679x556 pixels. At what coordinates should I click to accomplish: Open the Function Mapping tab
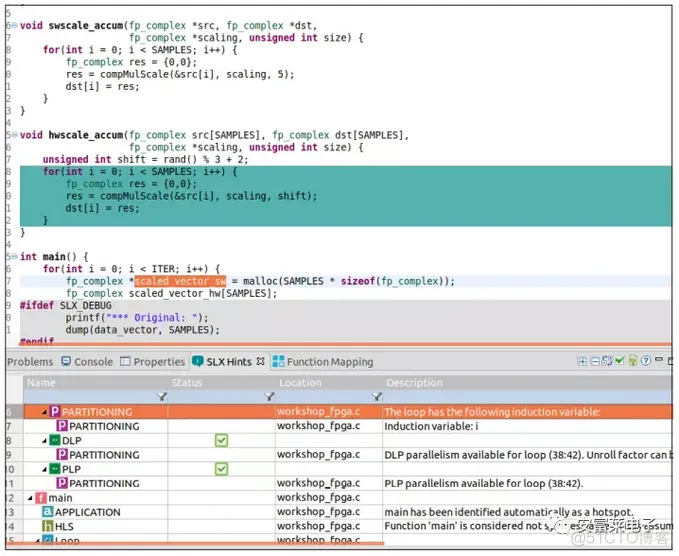point(323,362)
